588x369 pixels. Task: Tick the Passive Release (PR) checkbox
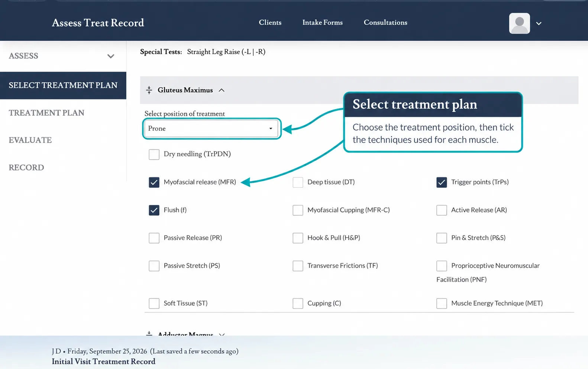pyautogui.click(x=154, y=238)
